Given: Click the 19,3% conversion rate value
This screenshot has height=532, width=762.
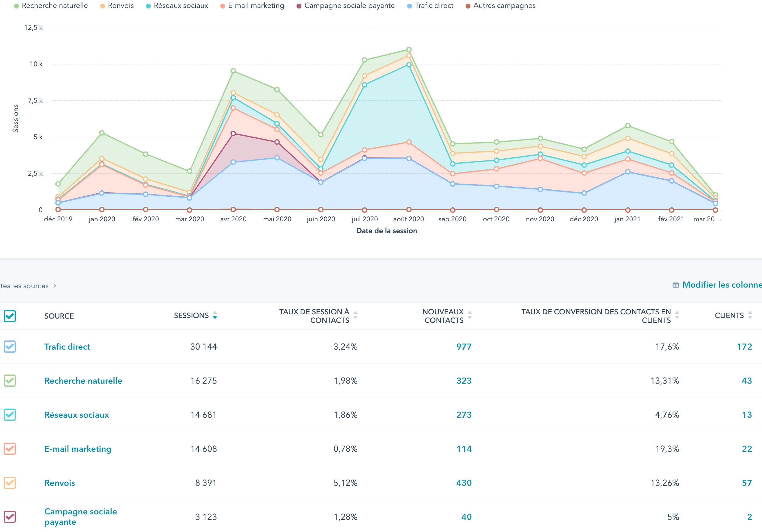Looking at the screenshot, I should tap(667, 449).
